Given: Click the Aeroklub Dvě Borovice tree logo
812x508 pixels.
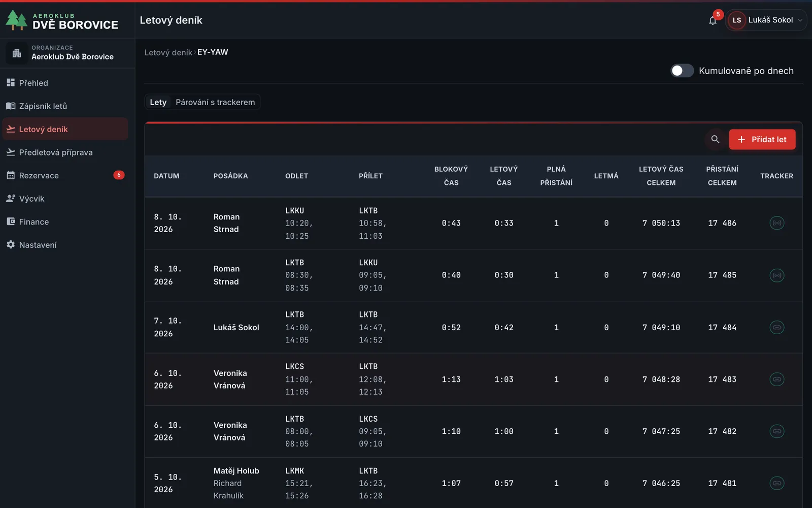Looking at the screenshot, I should 16,20.
